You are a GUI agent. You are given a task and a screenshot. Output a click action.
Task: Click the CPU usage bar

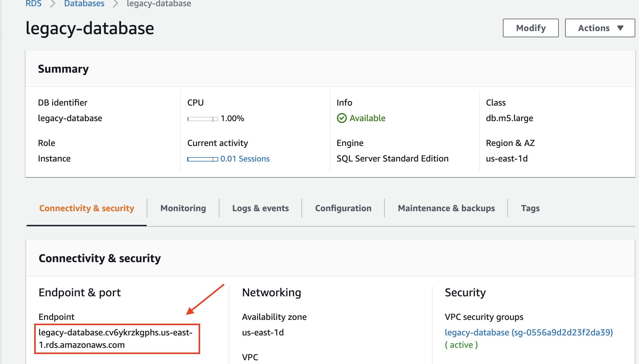coord(202,119)
